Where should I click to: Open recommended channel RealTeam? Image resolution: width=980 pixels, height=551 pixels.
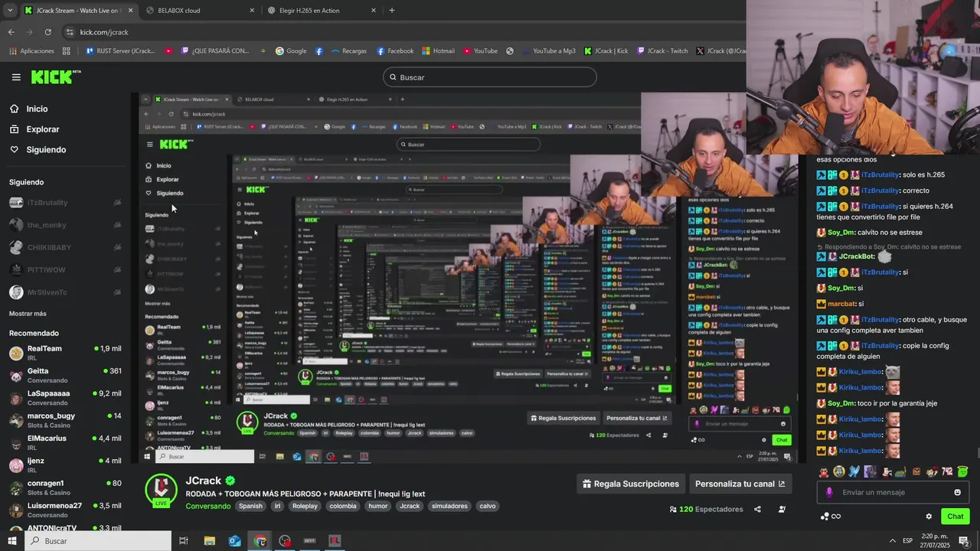65,353
